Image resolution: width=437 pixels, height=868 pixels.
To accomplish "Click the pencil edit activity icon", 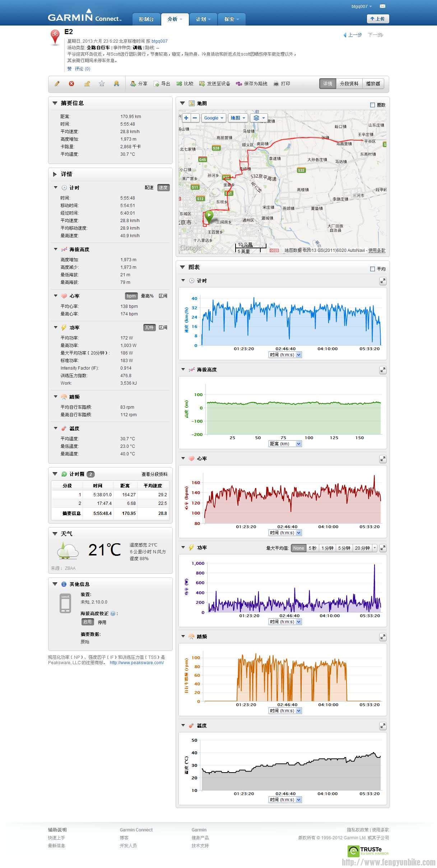I will tap(57, 84).
